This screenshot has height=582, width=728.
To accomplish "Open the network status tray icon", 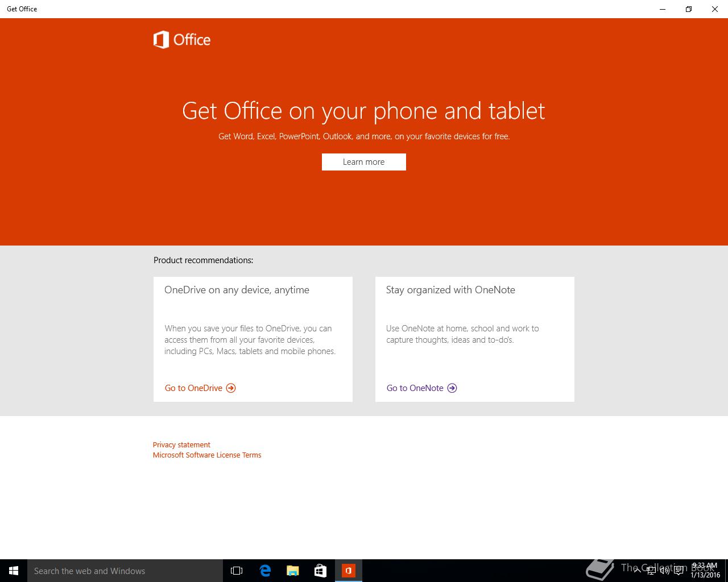I will pyautogui.click(x=651, y=571).
